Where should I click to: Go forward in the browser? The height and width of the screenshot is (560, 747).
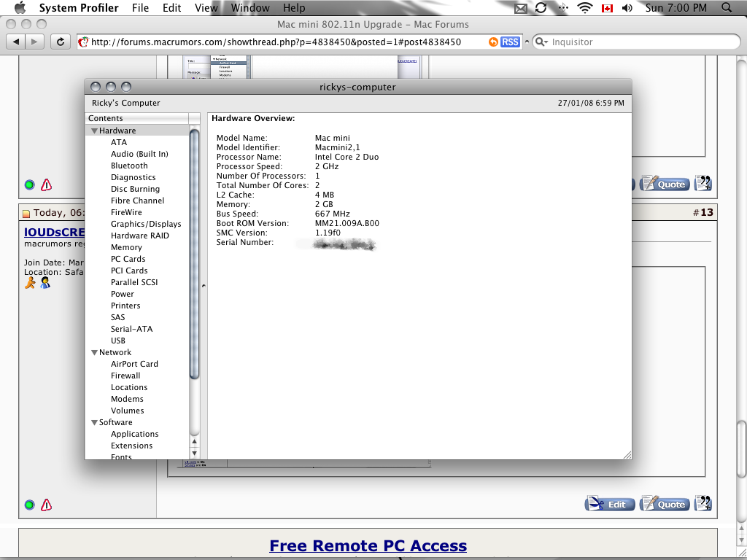click(x=34, y=42)
